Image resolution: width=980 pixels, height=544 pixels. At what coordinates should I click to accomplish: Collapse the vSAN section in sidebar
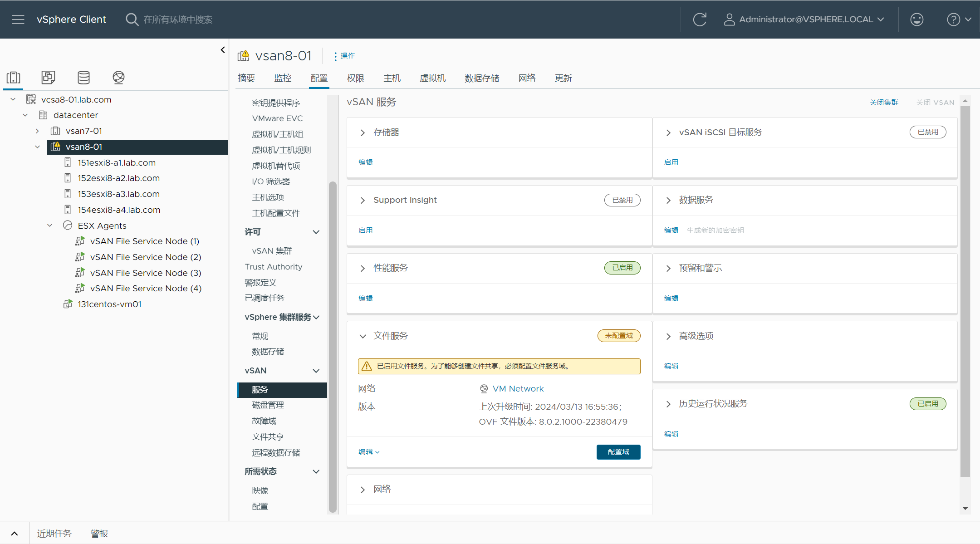(316, 371)
